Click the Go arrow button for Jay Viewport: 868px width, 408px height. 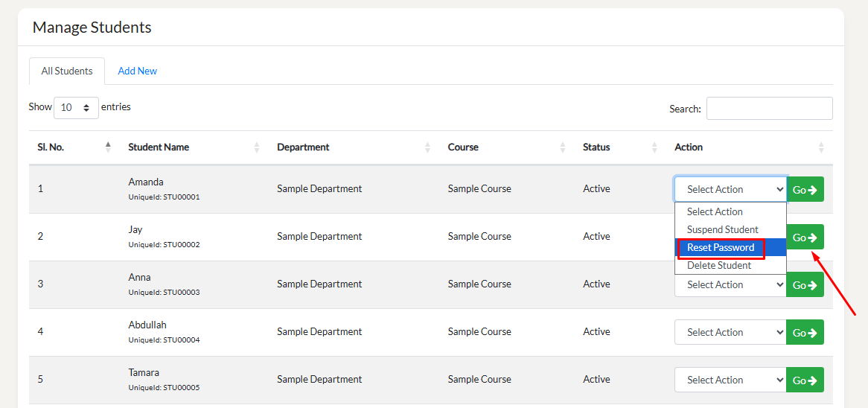pyautogui.click(x=805, y=237)
